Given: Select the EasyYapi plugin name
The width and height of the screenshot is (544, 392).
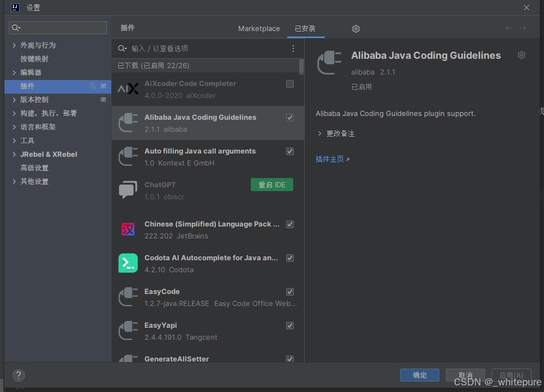Looking at the screenshot, I should tap(161, 325).
